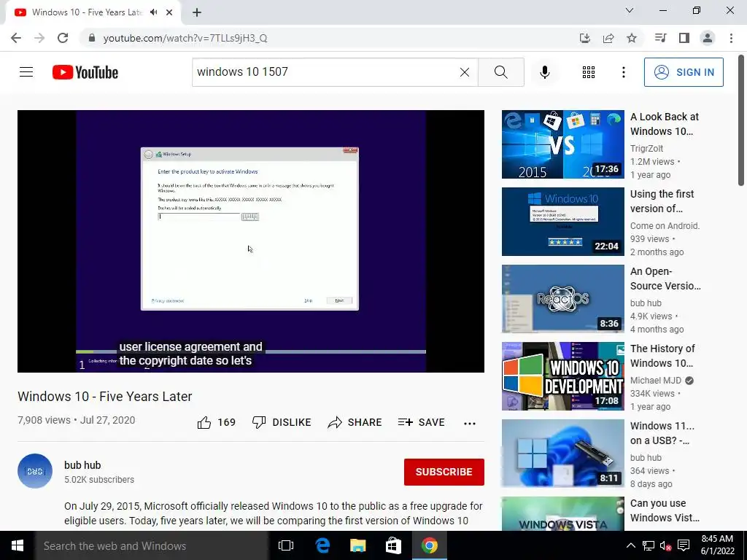Open the ReactOS video thumbnail
The height and width of the screenshot is (560, 747).
(x=562, y=298)
